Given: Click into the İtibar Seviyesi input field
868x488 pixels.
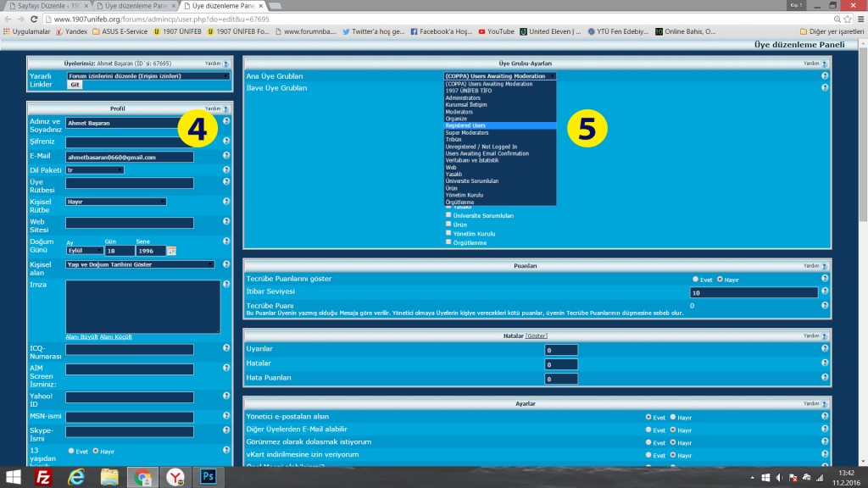Looking at the screenshot, I should [754, 292].
